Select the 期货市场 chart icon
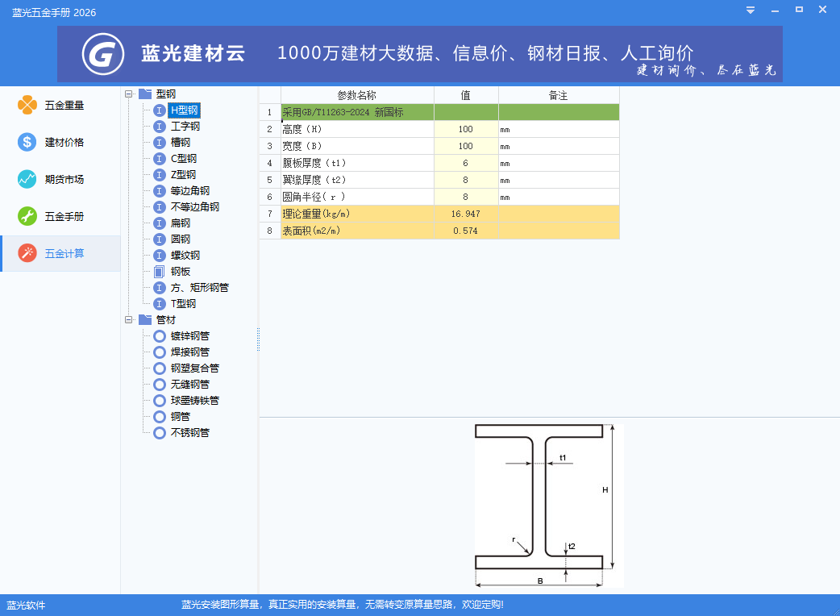Image resolution: width=840 pixels, height=616 pixels. (27, 179)
